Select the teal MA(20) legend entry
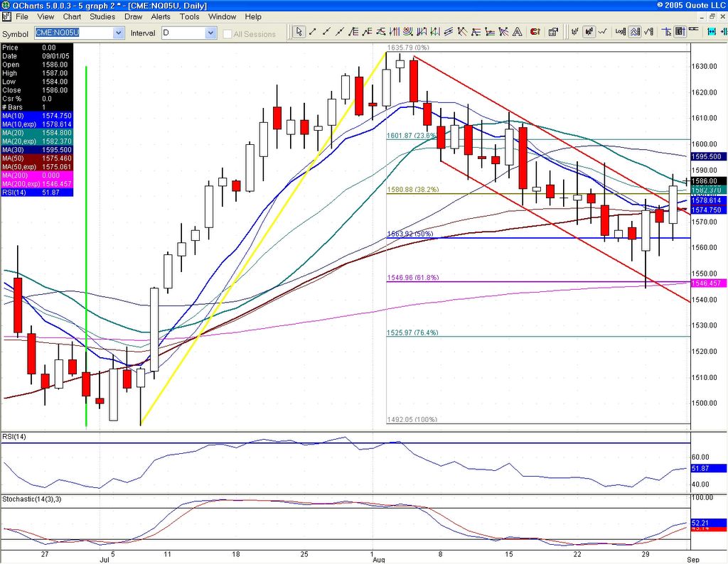This screenshot has height=564, width=728. tap(37, 133)
